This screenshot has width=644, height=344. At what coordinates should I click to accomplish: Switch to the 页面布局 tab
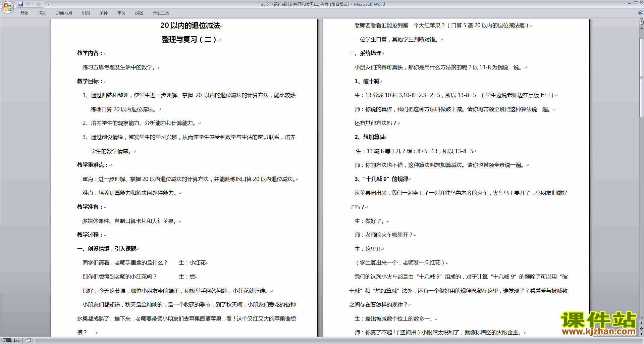click(x=64, y=13)
